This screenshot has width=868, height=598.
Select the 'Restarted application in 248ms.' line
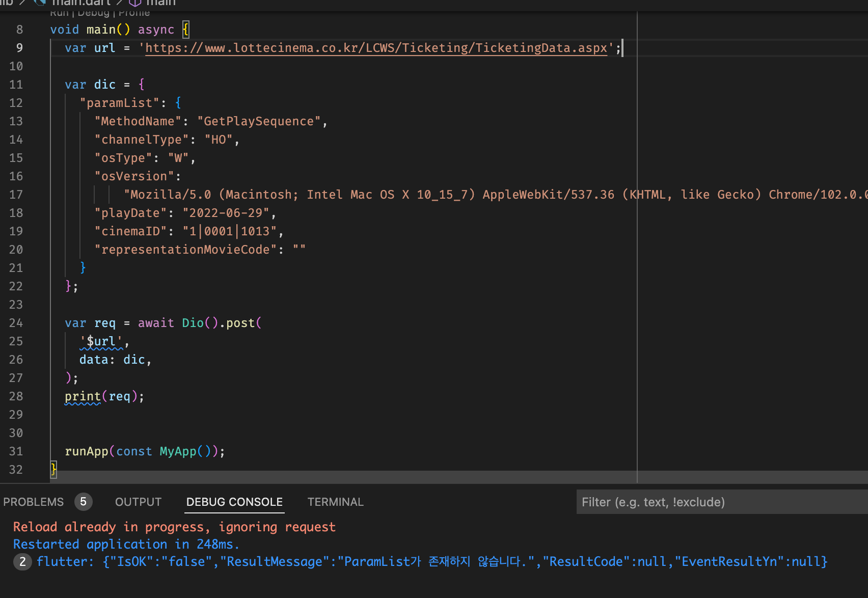tap(126, 545)
